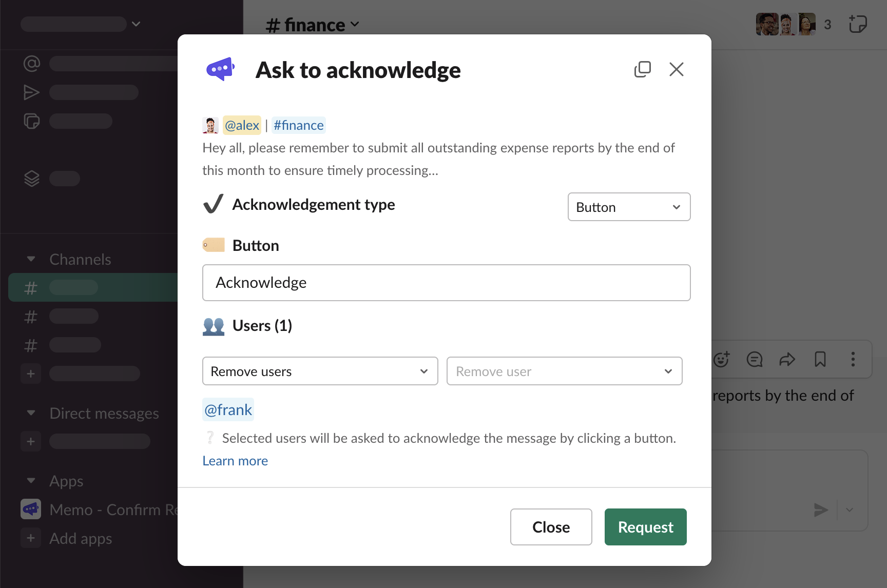Open the Acknowledgement type Button dropdown
This screenshot has width=887, height=588.
629,207
